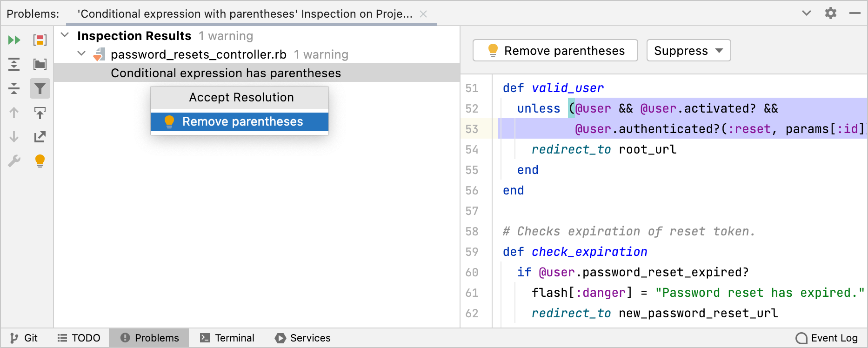Collapse the password_resets_controller.rb node
Image resolution: width=868 pixels, height=348 pixels.
(x=81, y=54)
